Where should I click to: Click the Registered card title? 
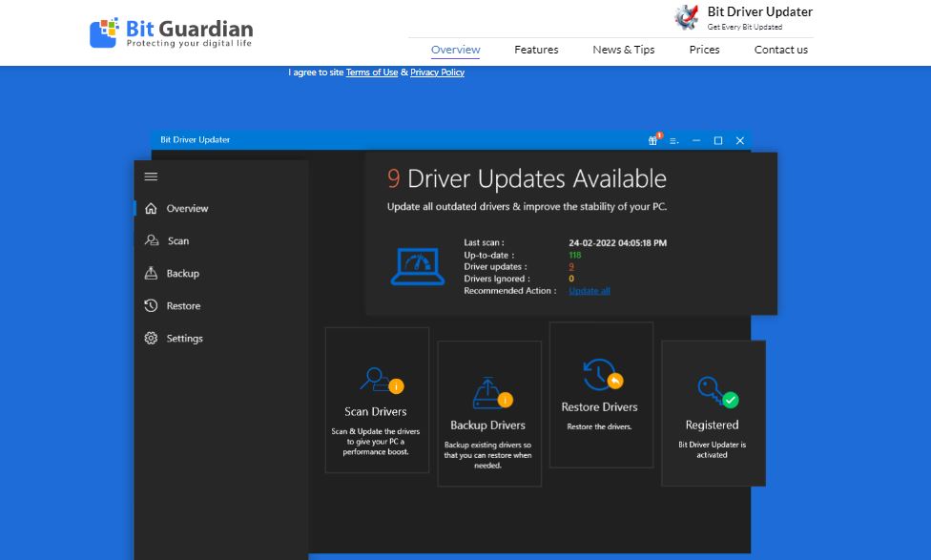(712, 425)
